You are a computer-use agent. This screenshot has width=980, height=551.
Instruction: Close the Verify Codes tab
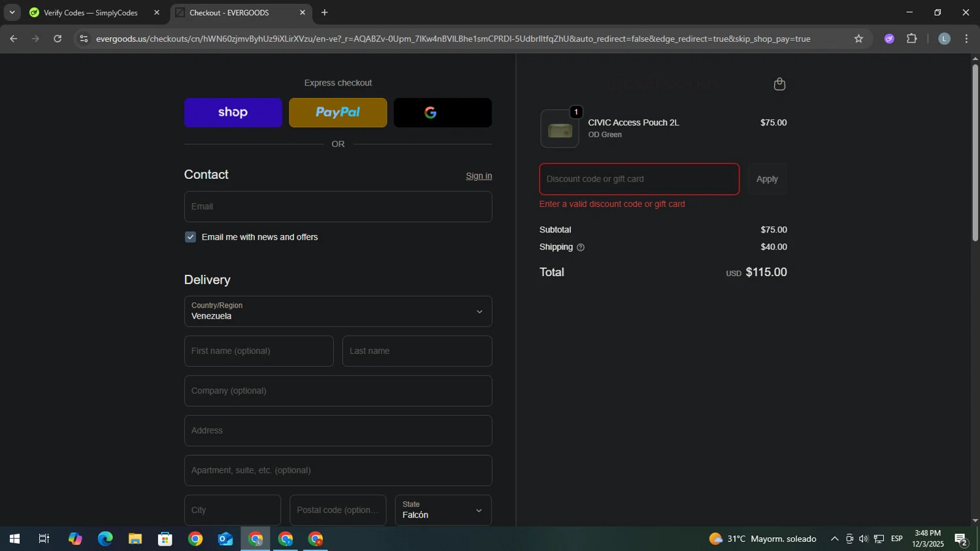(x=157, y=12)
